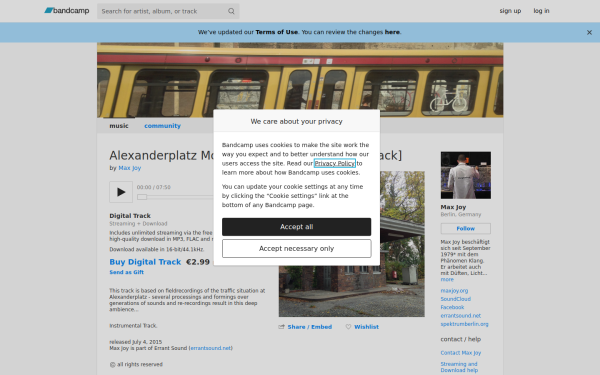Click the 'released July 4, 2015' text
The height and width of the screenshot is (375, 600).
click(135, 342)
